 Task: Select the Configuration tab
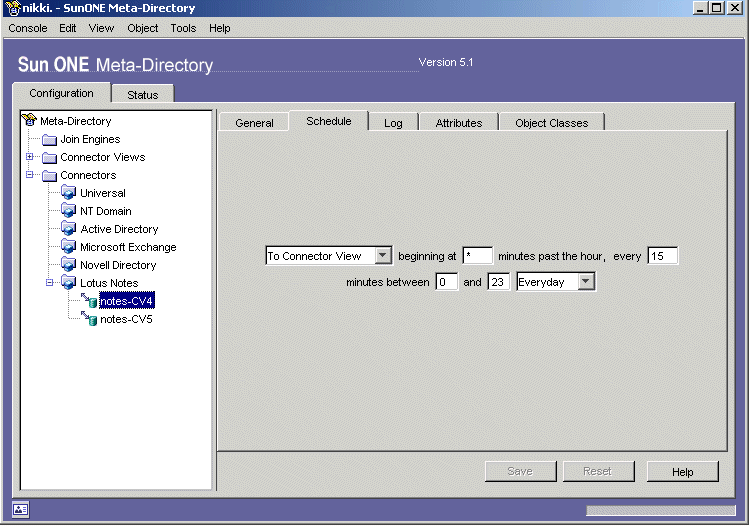(x=61, y=93)
